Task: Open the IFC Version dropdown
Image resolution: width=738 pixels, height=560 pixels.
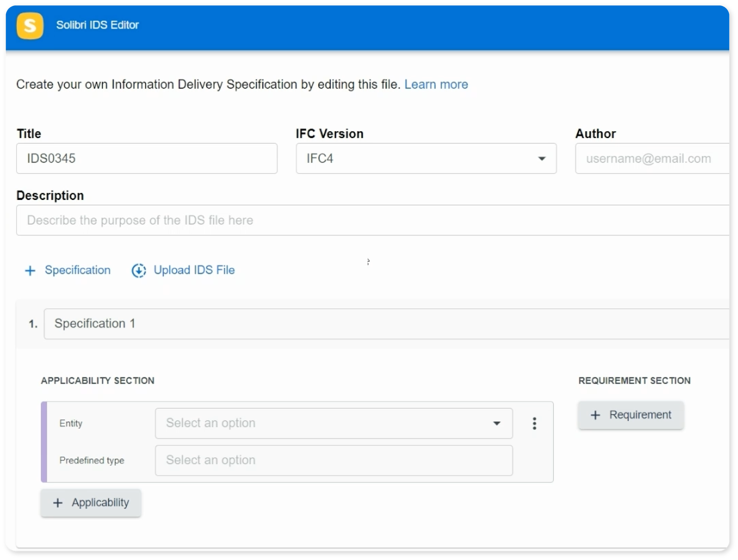Action: tap(426, 158)
